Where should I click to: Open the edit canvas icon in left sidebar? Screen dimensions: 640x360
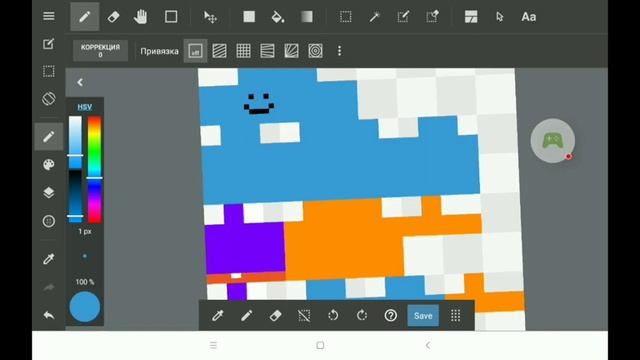49,44
